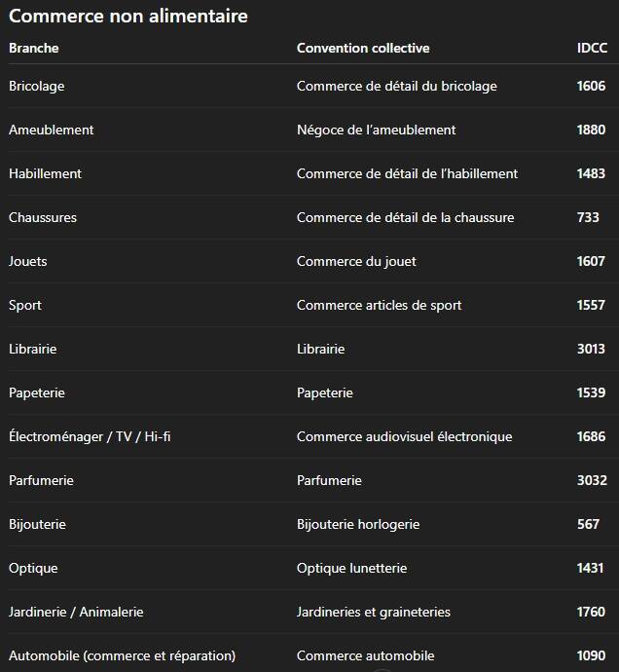This screenshot has width=619, height=672.
Task: Select the 'Bricolage' branch cell
Action: pyautogui.click(x=37, y=86)
